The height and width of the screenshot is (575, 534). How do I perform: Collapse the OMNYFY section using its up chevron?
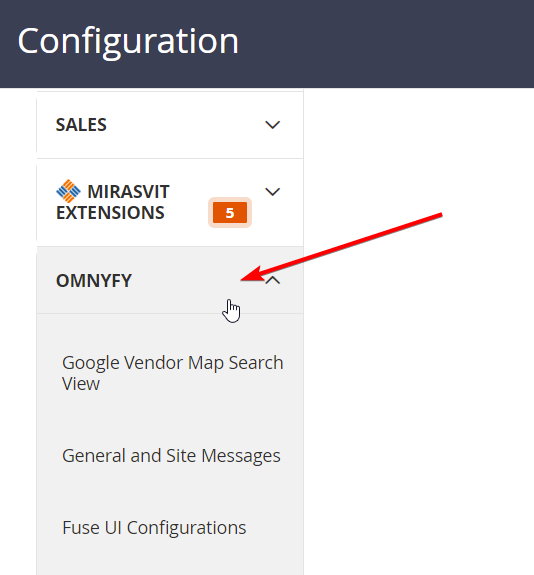point(273,281)
